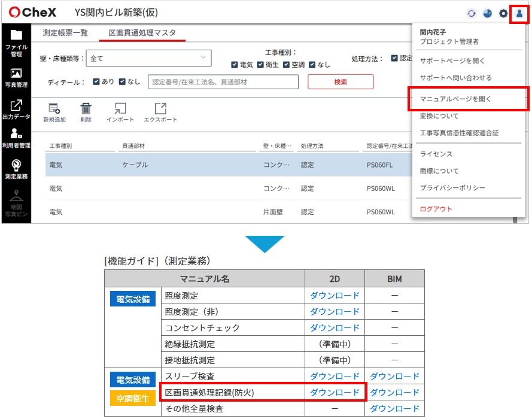Select マニュアルページを開く from the menu
Screen dimensions: 532x419
pos(455,99)
